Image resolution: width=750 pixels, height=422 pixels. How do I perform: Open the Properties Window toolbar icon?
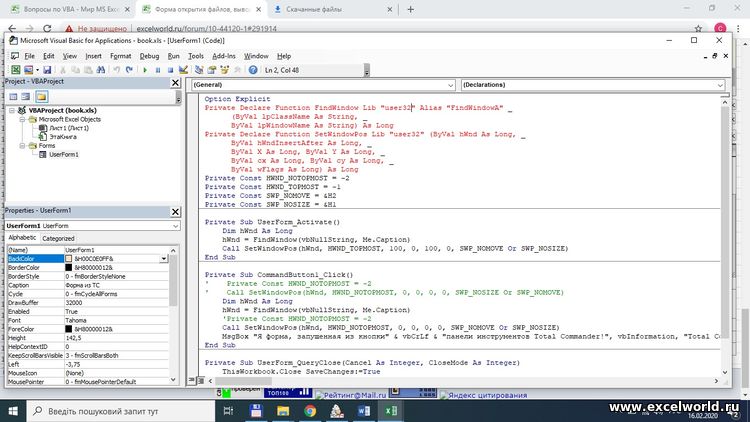[x=212, y=70]
